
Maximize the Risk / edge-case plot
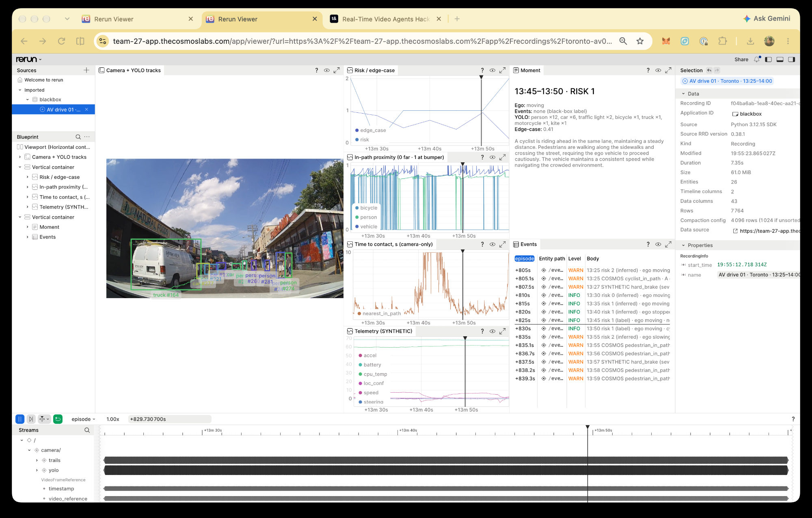(x=503, y=71)
